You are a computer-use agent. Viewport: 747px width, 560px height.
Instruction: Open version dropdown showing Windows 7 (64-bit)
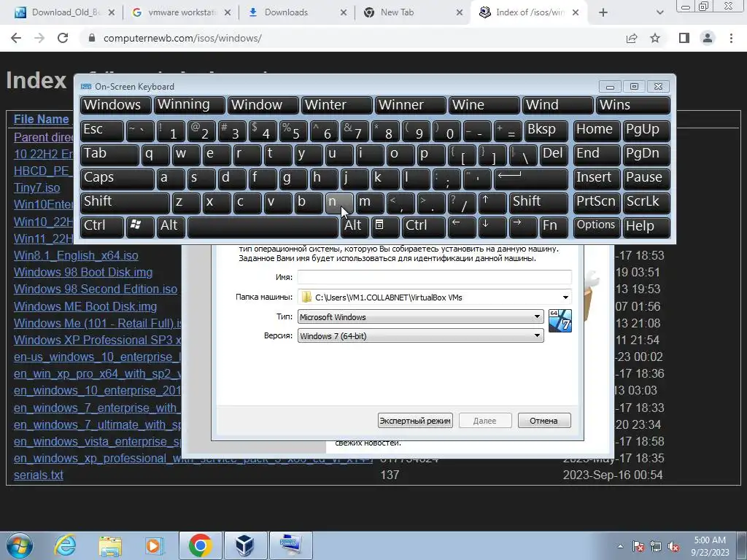tap(420, 336)
